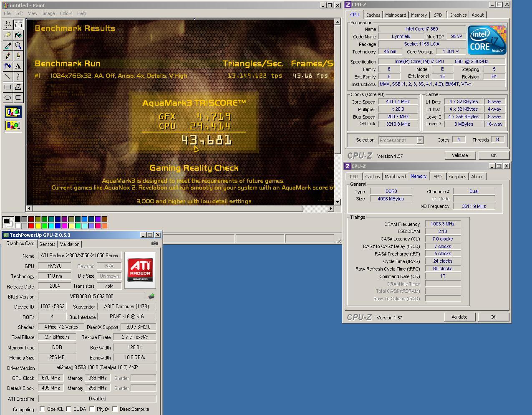The width and height of the screenshot is (532, 415).
Task: Select the Rectangle shape tool in Paint
Action: tap(8, 87)
